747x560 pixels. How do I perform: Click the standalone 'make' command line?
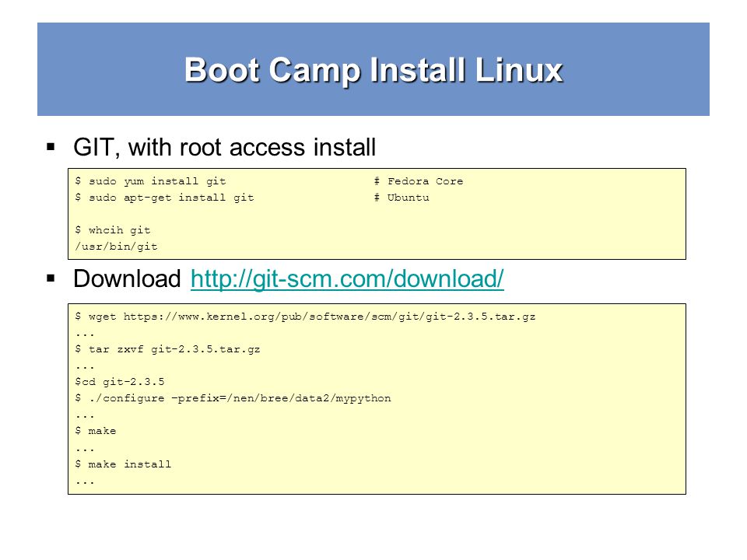click(96, 431)
